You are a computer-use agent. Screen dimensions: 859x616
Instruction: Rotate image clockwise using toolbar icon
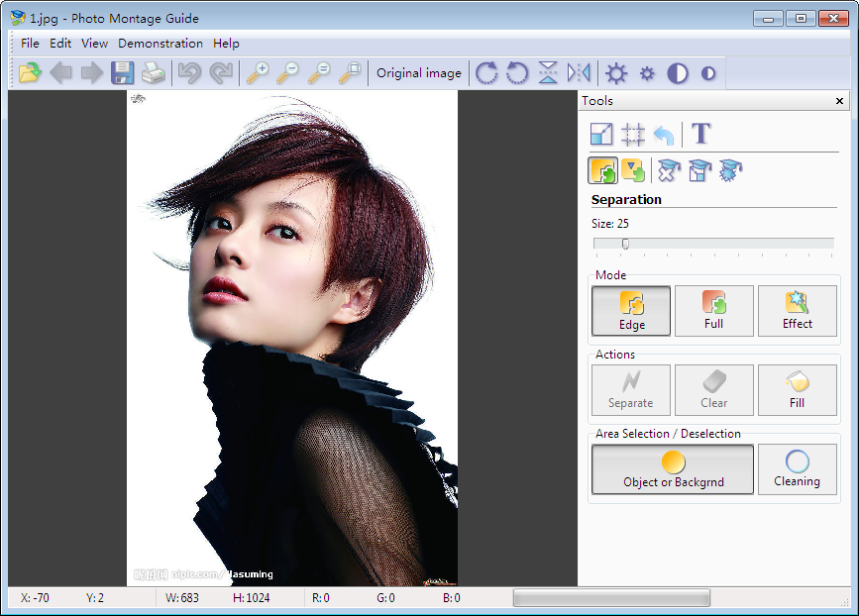coord(485,73)
